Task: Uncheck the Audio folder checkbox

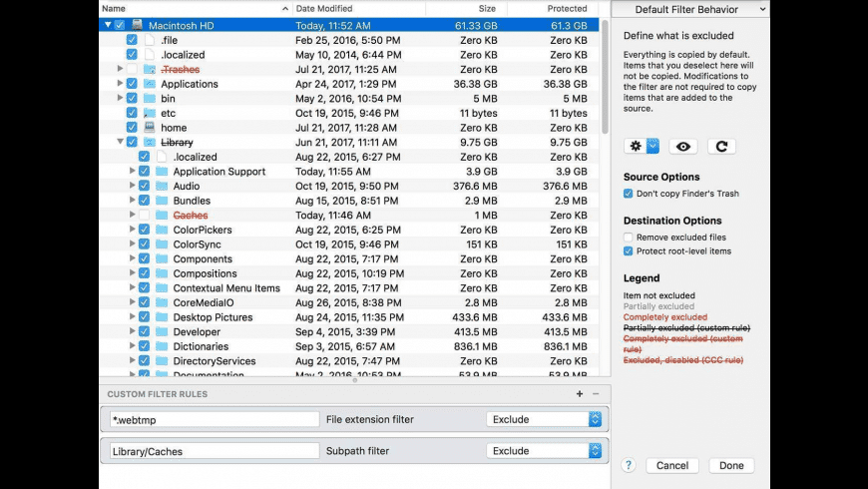Action: [x=144, y=186]
